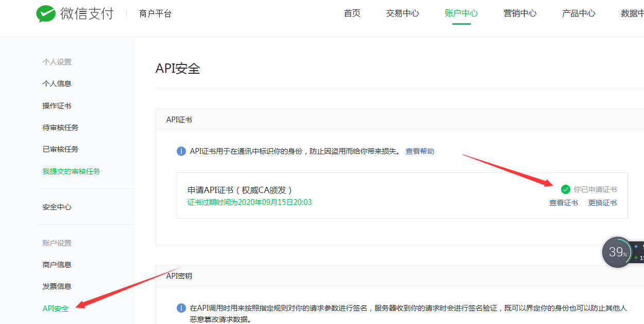Go to the 交易中心 tab

(x=402, y=13)
